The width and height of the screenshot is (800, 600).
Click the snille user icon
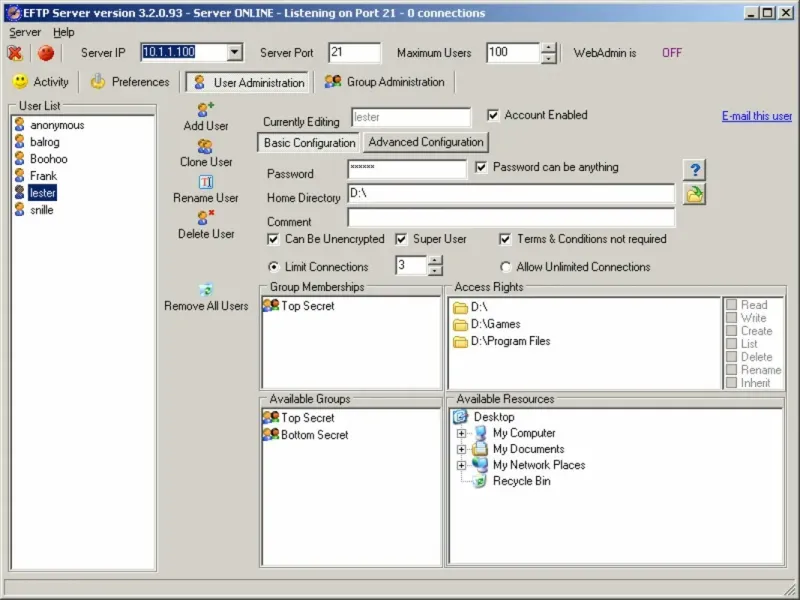click(19, 209)
